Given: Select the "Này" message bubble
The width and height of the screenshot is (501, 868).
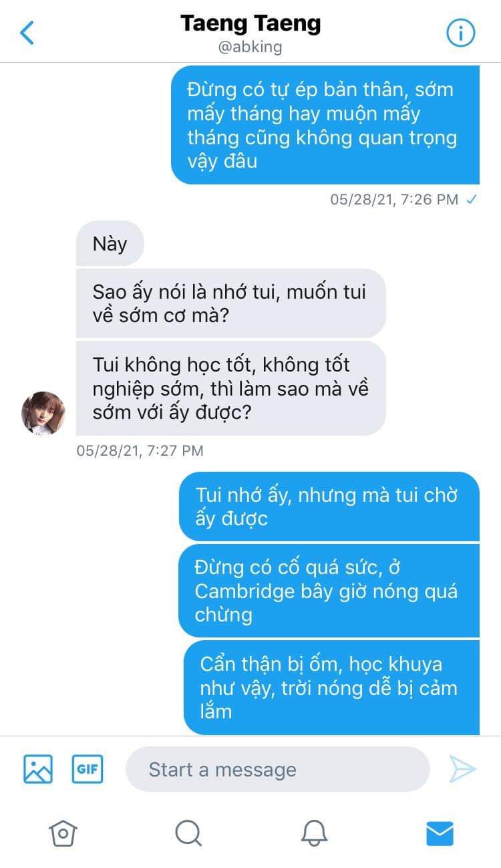Looking at the screenshot, I should tap(110, 243).
